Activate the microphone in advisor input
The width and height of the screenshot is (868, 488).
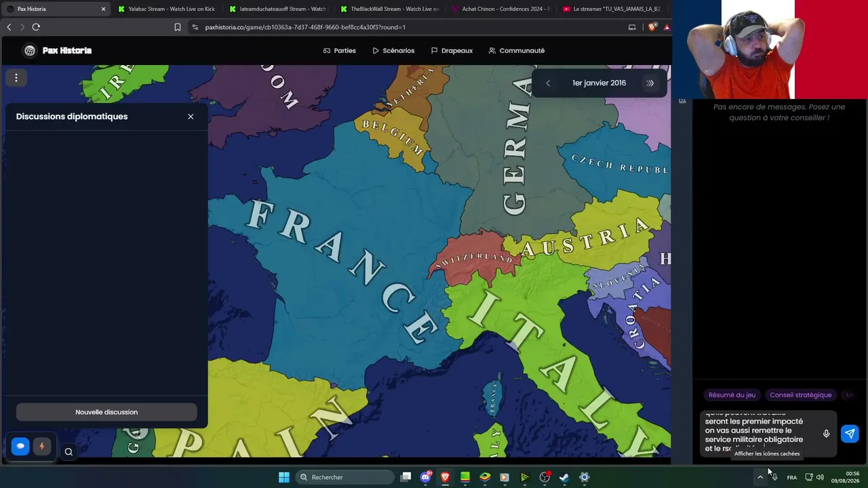click(826, 434)
